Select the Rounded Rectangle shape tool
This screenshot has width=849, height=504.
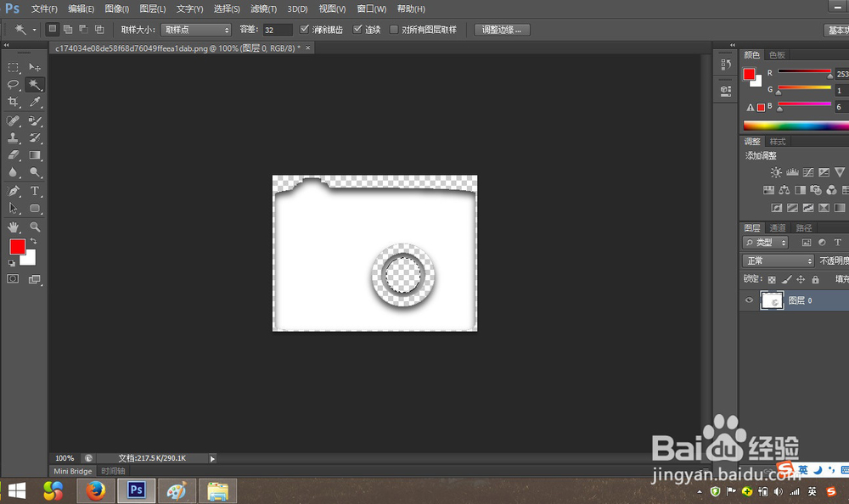(x=35, y=208)
